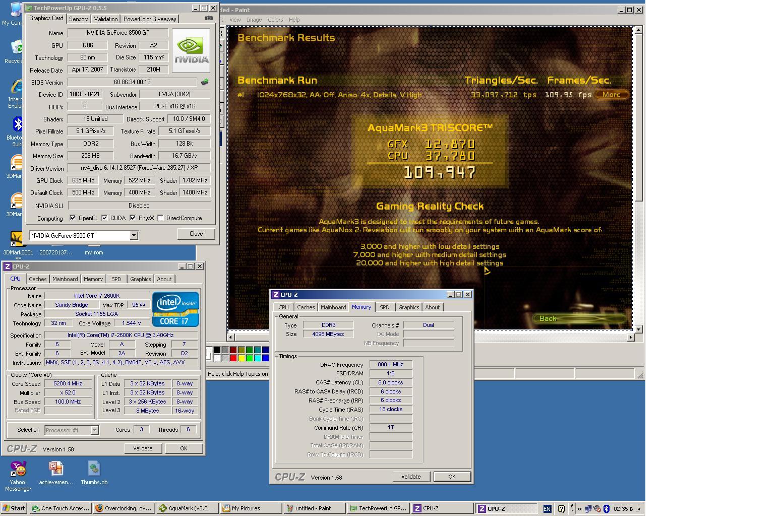This screenshot has height=532, width=784.
Task: Open the SPD tab in the memory CPU-Z window
Action: pos(384,307)
